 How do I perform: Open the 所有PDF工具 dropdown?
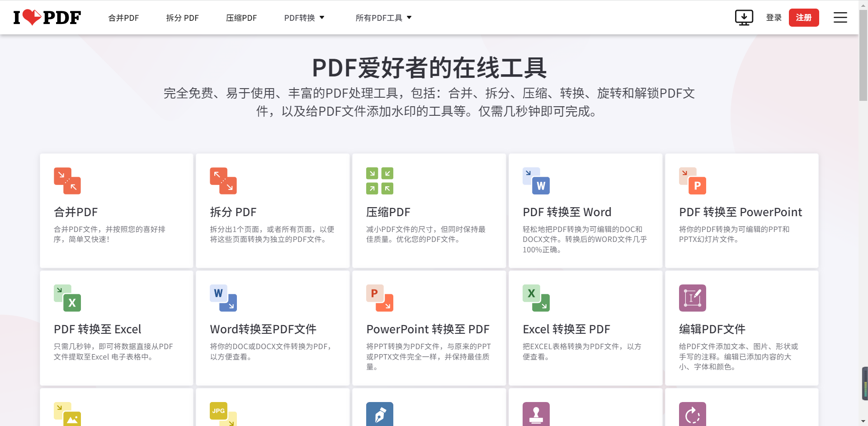383,17
